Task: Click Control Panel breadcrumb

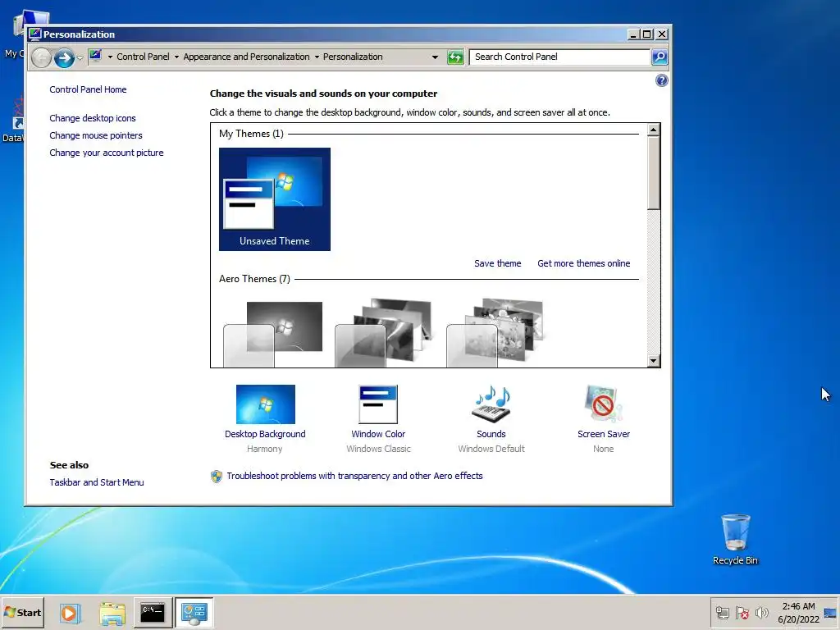Action: [x=143, y=57]
